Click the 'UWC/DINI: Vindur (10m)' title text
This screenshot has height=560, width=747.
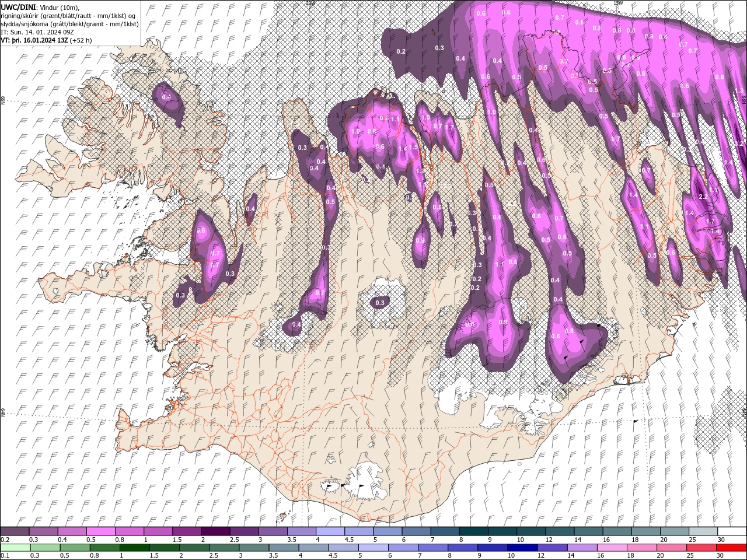tap(41, 6)
